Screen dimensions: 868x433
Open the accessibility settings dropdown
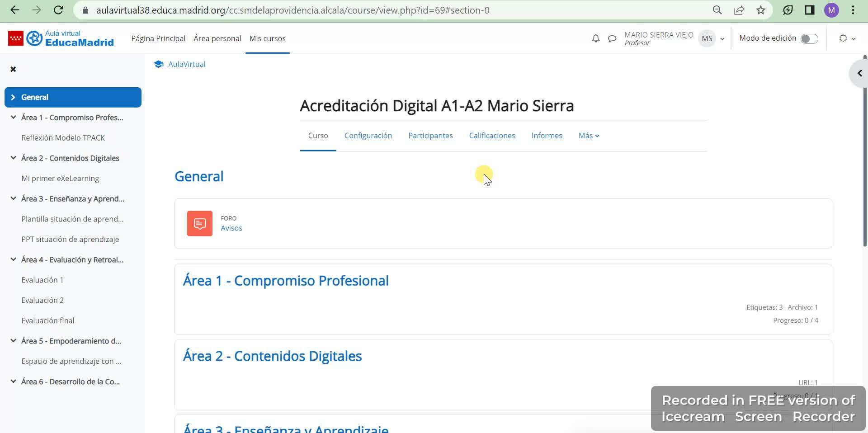point(847,38)
